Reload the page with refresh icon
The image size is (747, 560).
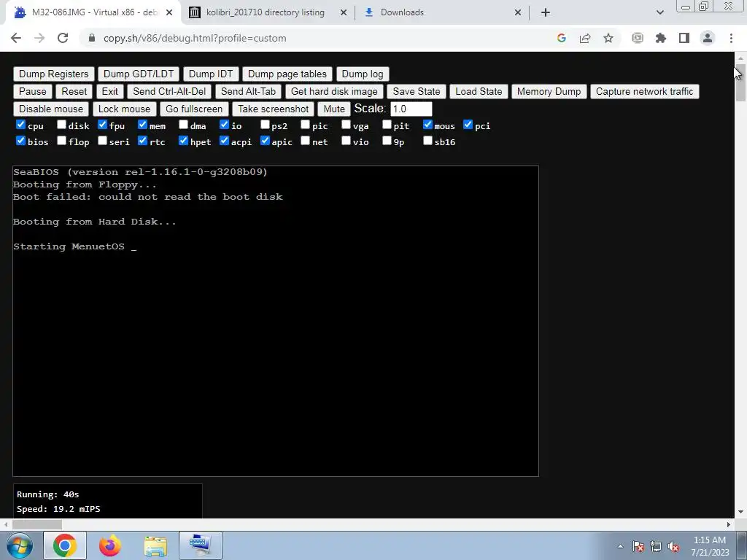click(63, 38)
